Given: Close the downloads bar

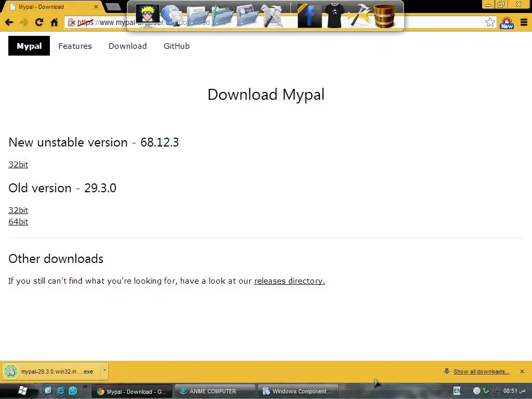Looking at the screenshot, I should pos(522,371).
